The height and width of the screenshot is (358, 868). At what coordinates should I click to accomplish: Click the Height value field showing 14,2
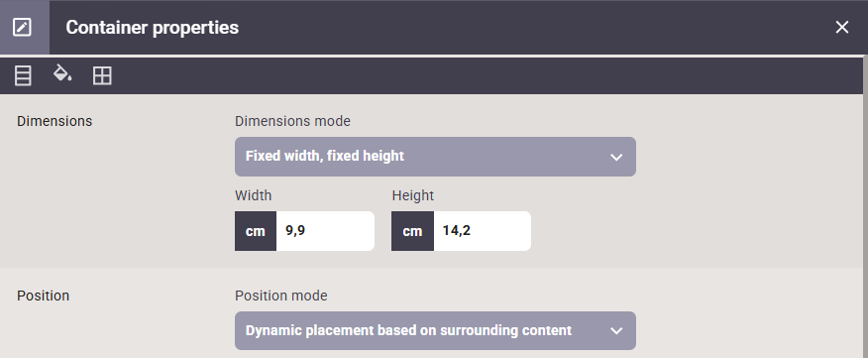tap(483, 231)
